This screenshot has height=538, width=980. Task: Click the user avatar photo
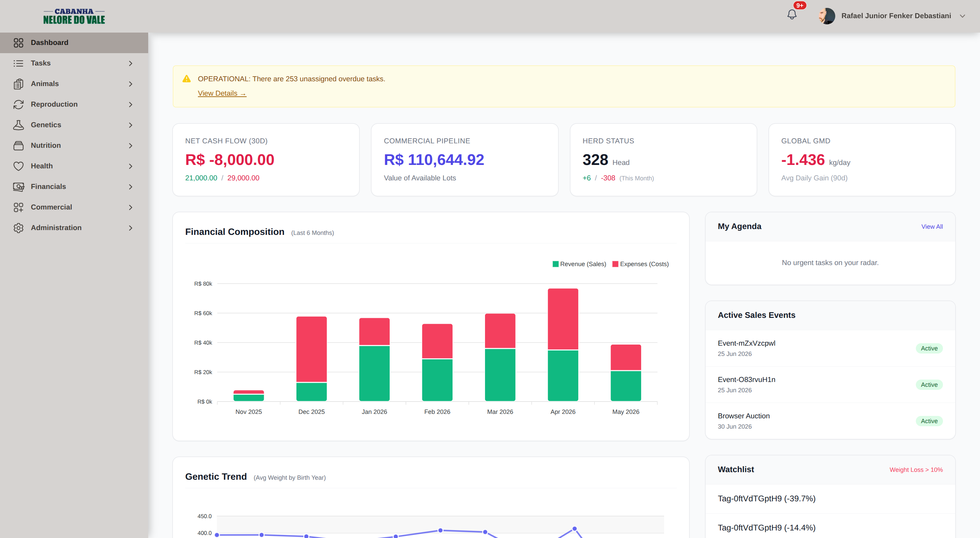(x=827, y=15)
